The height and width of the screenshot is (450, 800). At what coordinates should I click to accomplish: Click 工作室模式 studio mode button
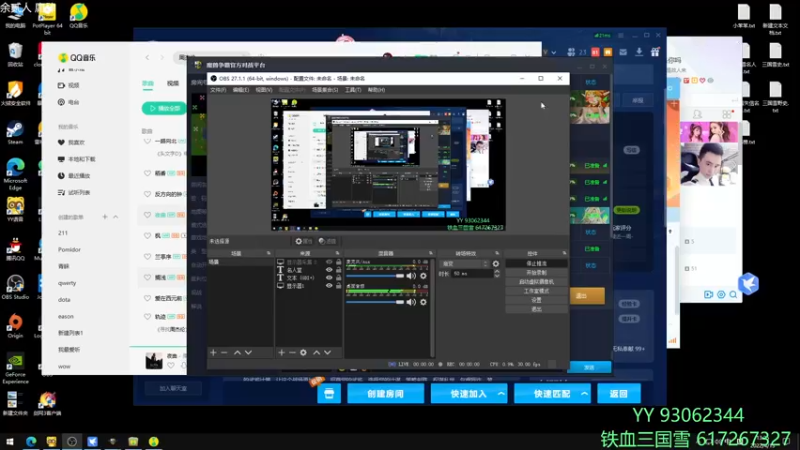(536, 291)
